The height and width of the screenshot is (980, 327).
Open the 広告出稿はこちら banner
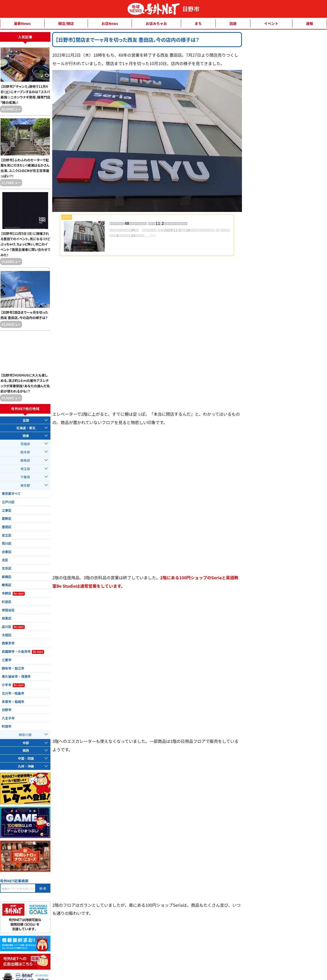(25, 962)
